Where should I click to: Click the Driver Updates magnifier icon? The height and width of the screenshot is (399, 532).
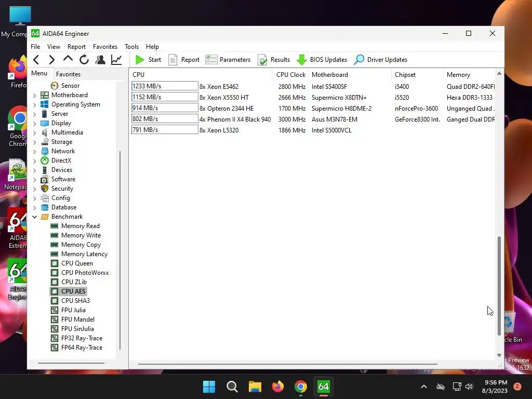[x=359, y=60]
